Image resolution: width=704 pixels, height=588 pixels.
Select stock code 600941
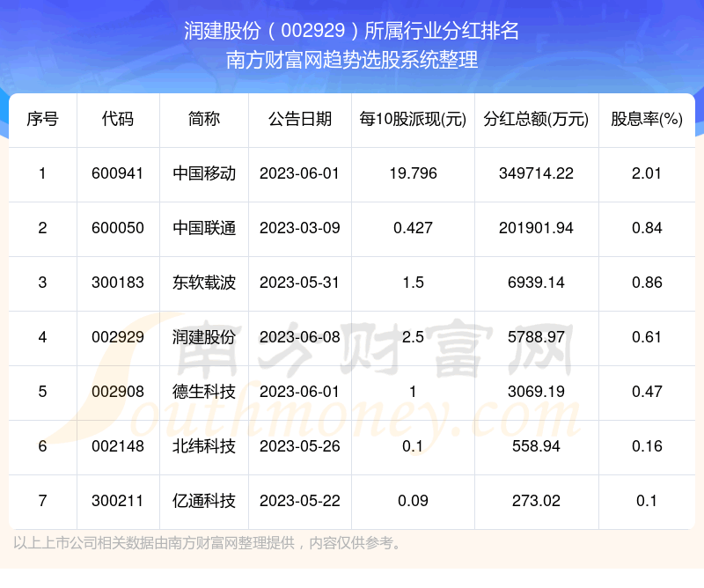(117, 173)
